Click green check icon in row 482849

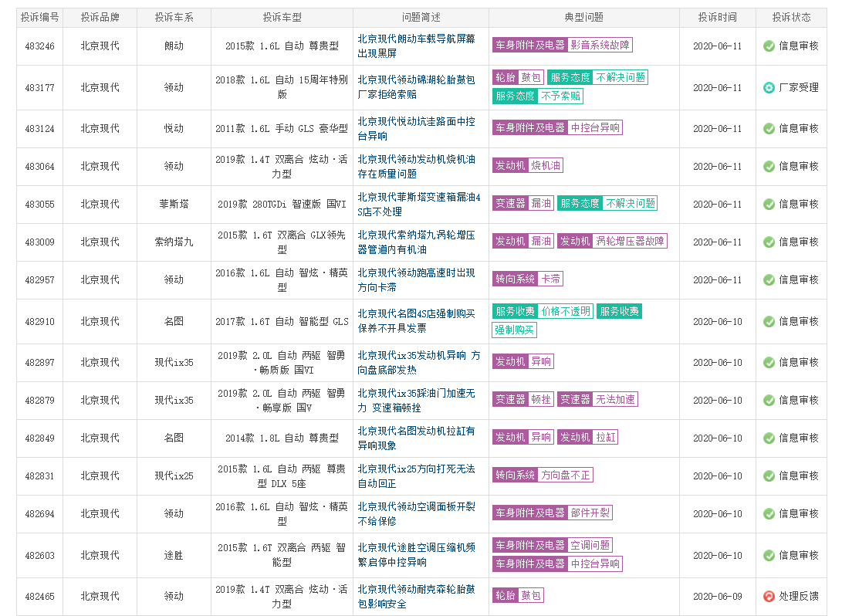(769, 438)
